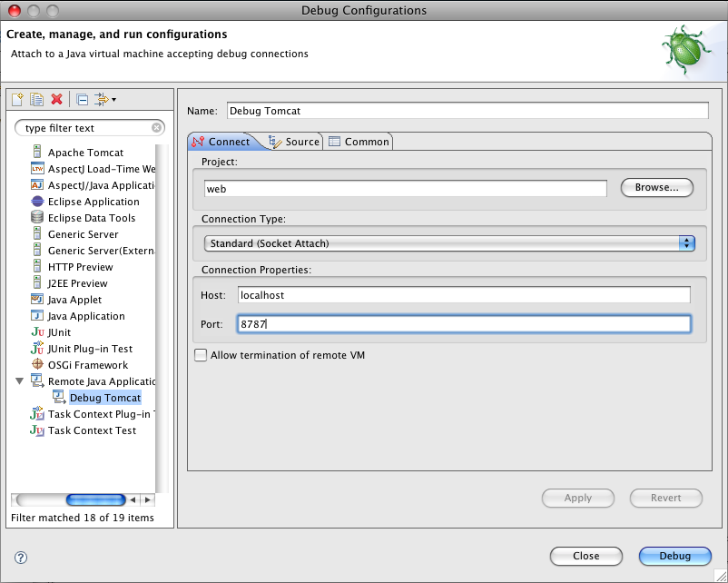
Task: Click the red window close button
Action: (15, 10)
